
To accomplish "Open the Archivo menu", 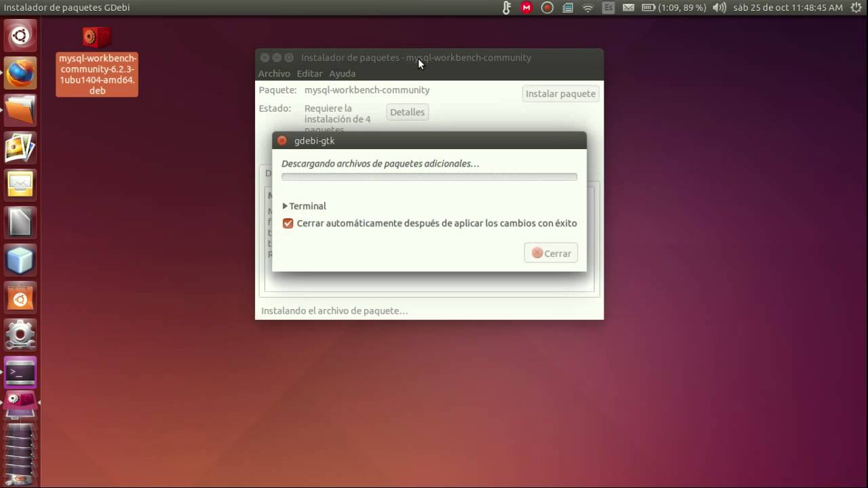I will [274, 73].
